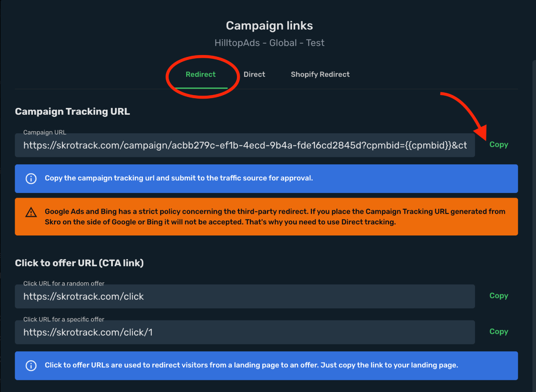Select the random offer click URL field
This screenshot has width=536, height=392.
245,296
